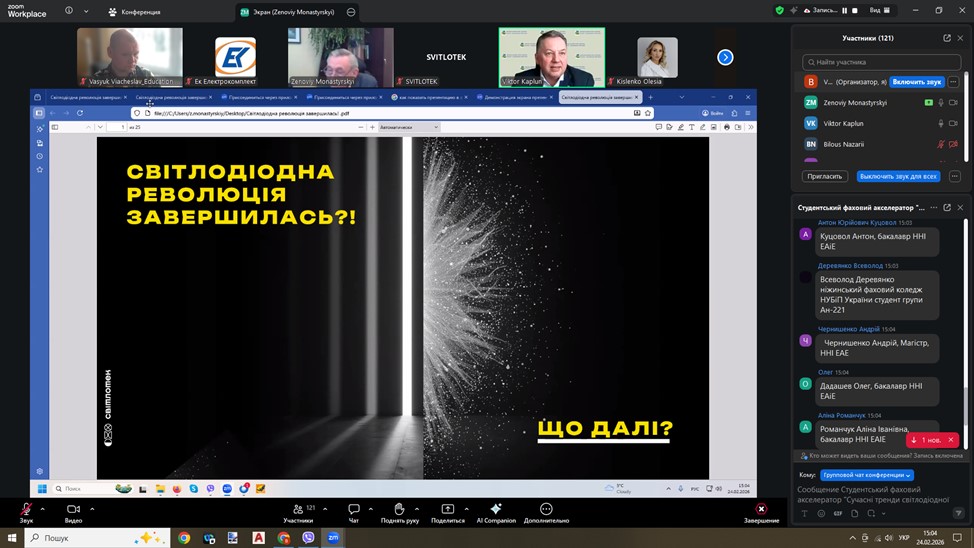This screenshot has height=548, width=974.
Task: Pause the recording in top bar
Action: pyautogui.click(x=844, y=11)
